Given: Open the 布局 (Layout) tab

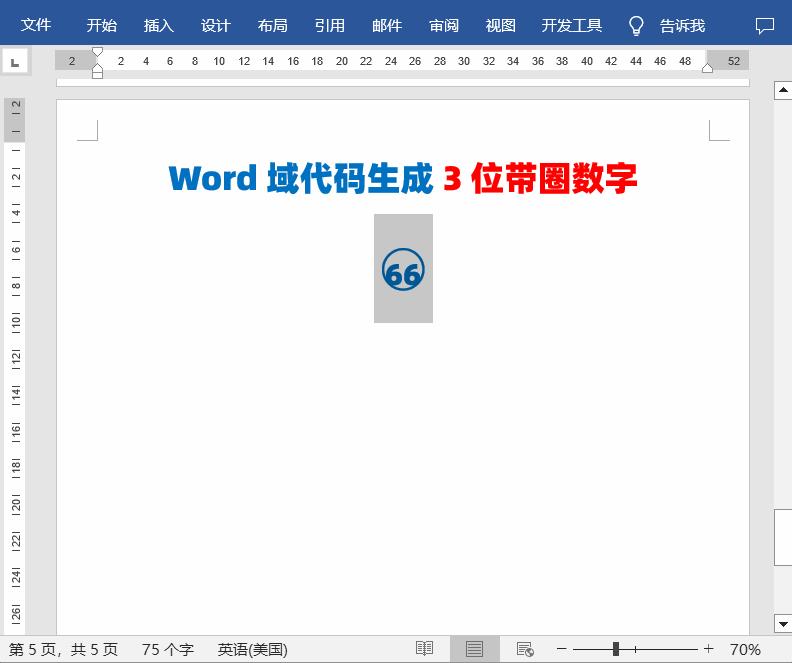Looking at the screenshot, I should tap(273, 25).
